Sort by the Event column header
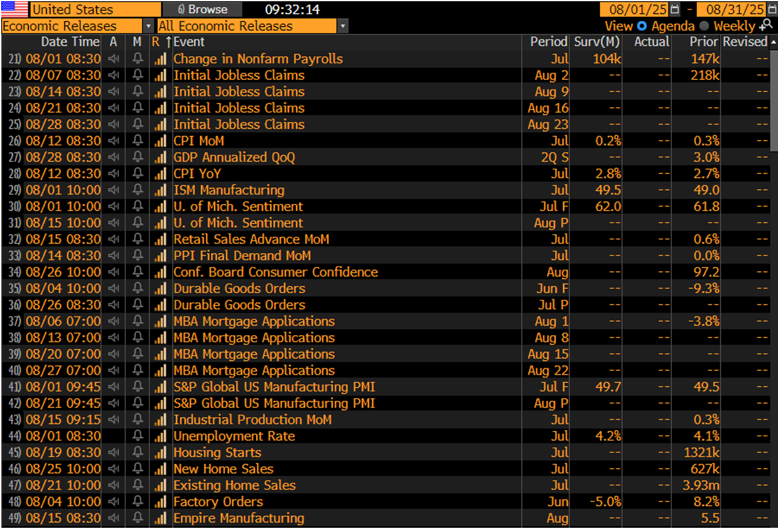778x532 pixels. click(x=189, y=42)
